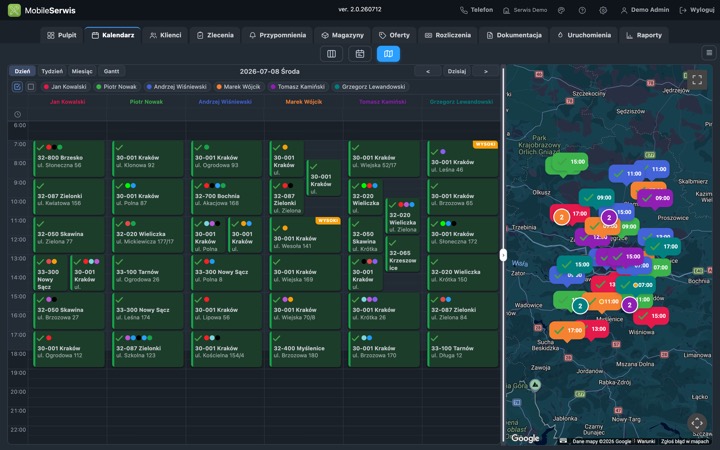720x450 pixels.
Task: Open the calendar-only view icon
Action: [360, 54]
